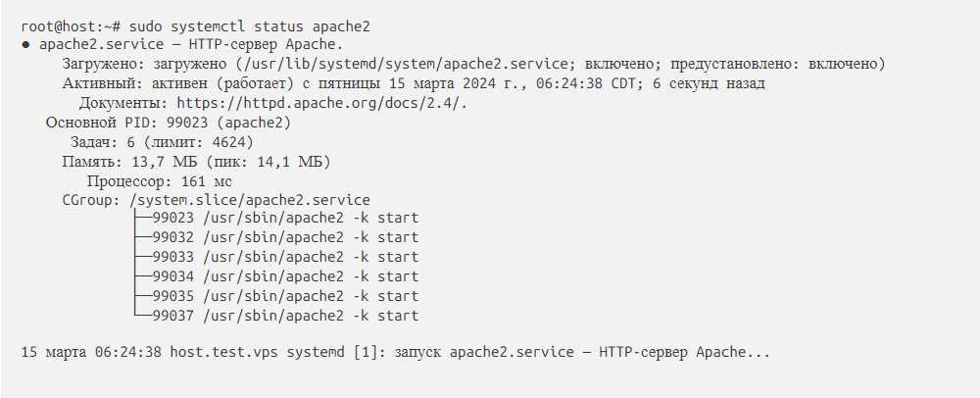Click the status bullet before apache2.service
980x398 pixels.
point(25,45)
